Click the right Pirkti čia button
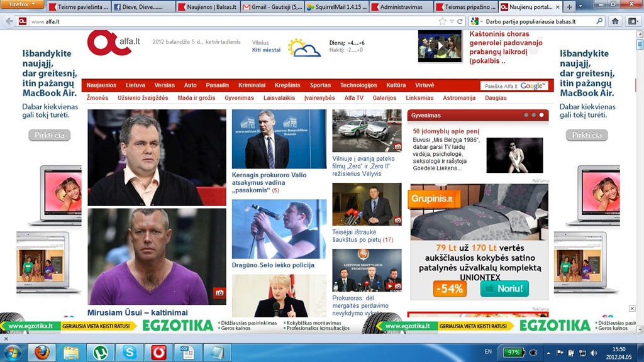Screen dimensions: 644x362 pyautogui.click(x=587, y=135)
